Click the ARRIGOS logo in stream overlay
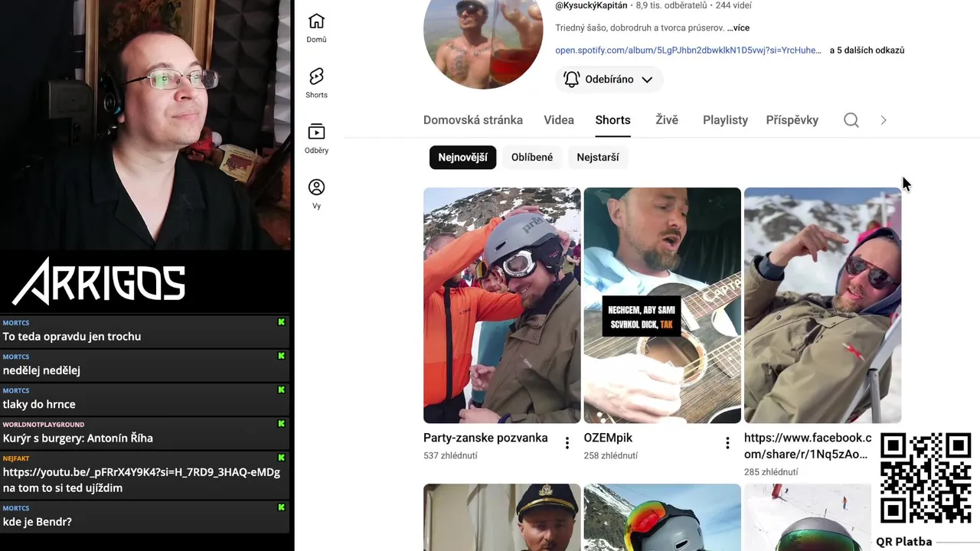 coord(99,282)
